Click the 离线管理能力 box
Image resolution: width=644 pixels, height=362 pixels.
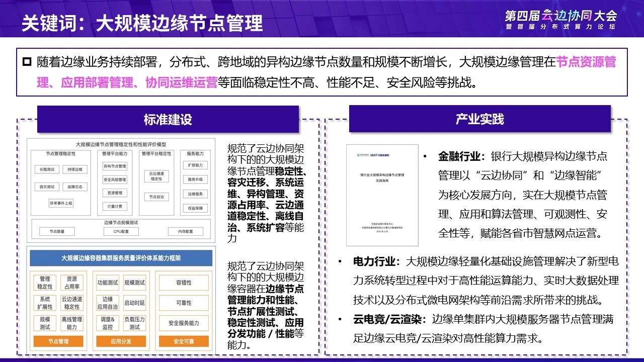(x=72, y=323)
